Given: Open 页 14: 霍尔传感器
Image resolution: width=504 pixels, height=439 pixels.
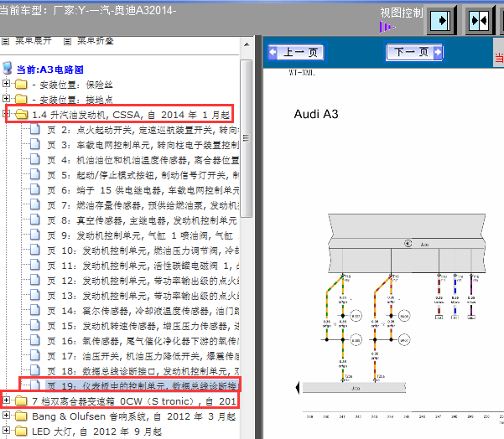Looking at the screenshot, I should coord(143,311).
